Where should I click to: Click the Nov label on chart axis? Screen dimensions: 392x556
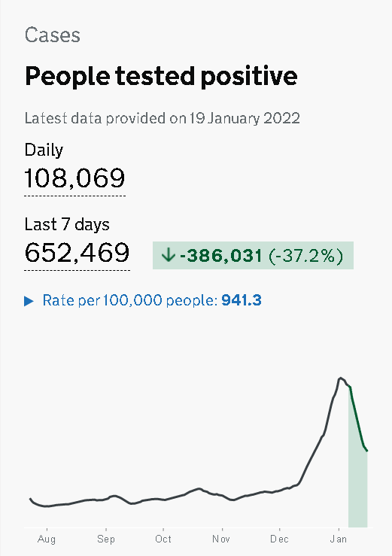pos(221,539)
